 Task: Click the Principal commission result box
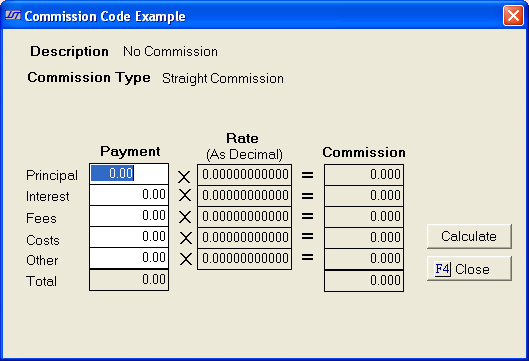tap(364, 174)
